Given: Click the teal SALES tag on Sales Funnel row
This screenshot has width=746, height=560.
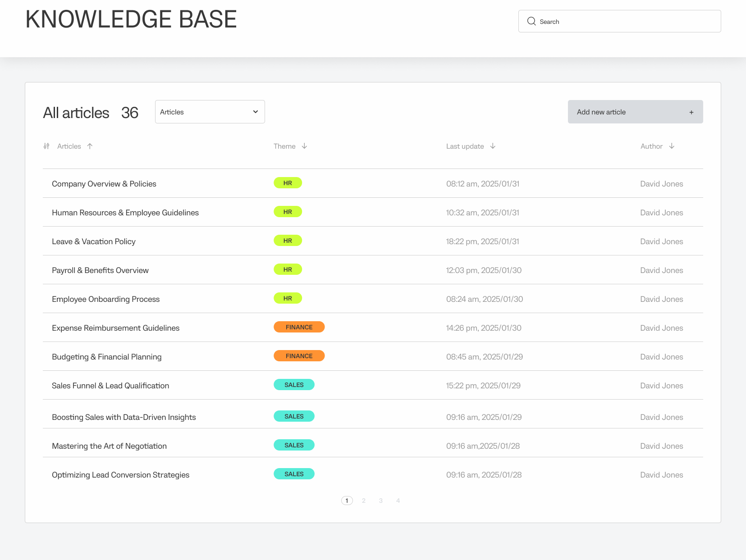Looking at the screenshot, I should [294, 385].
